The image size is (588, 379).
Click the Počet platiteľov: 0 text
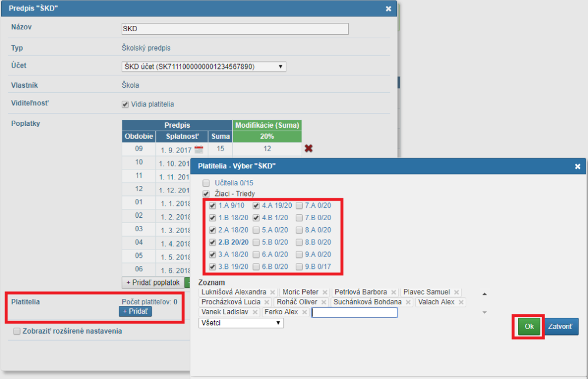pyautogui.click(x=149, y=302)
